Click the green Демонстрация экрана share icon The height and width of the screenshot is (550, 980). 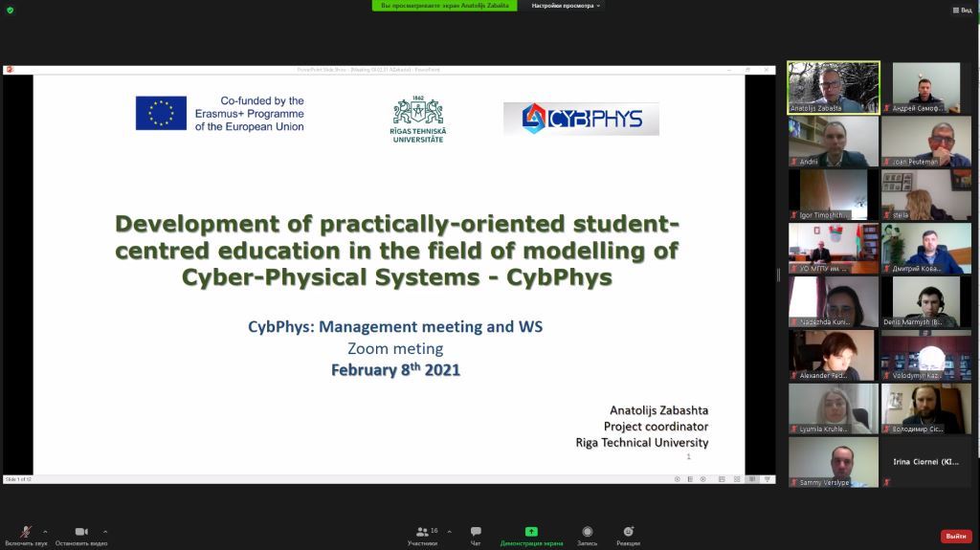click(531, 532)
